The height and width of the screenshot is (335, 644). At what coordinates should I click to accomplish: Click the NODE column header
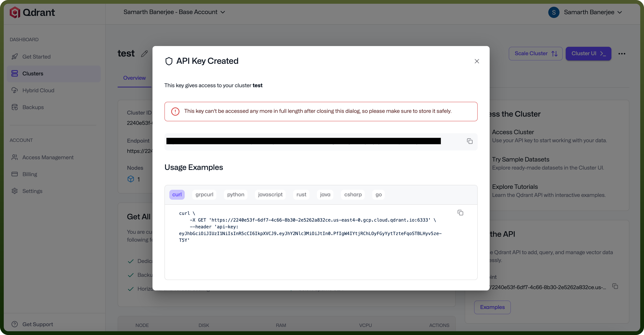pyautogui.click(x=142, y=325)
